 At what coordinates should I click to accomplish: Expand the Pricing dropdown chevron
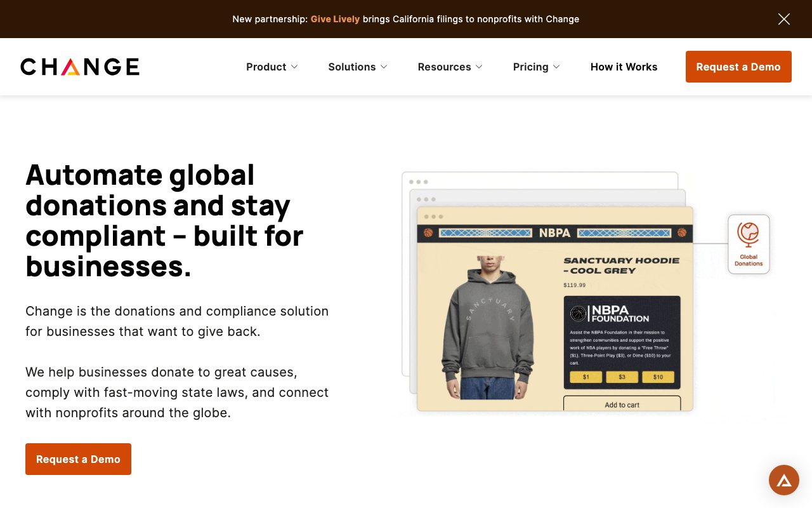[556, 67]
